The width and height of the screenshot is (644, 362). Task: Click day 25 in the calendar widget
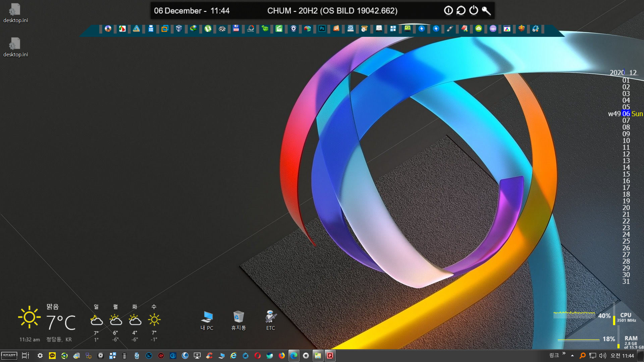(626, 241)
